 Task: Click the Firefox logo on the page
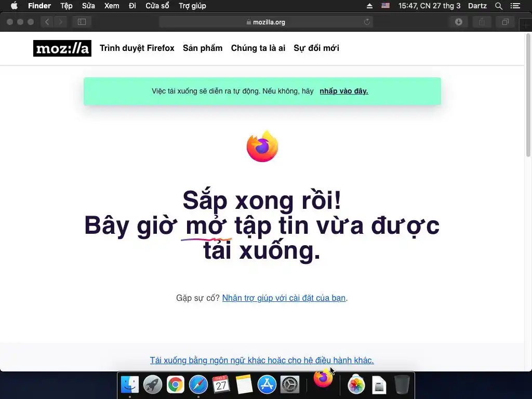[262, 146]
